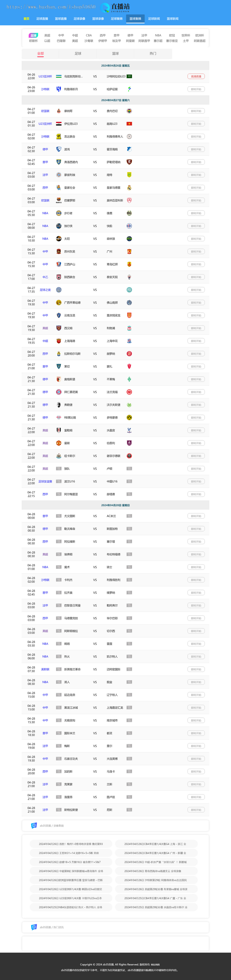Click the 南特 team logo
Image resolution: width=231 pixels, height=980 pixels.
coord(129,175)
